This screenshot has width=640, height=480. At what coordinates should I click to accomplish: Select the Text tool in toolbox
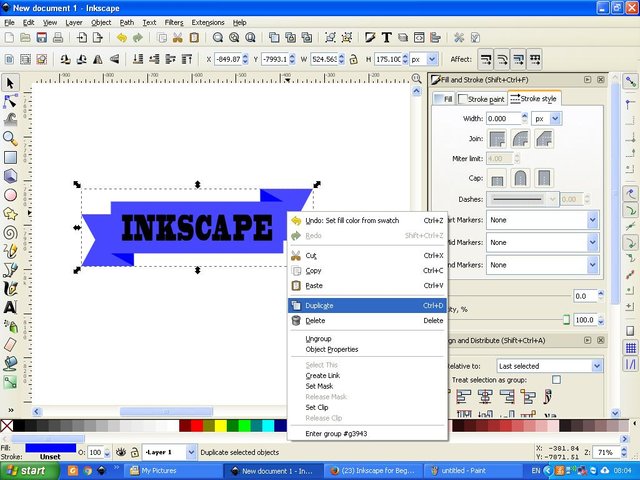click(x=10, y=307)
